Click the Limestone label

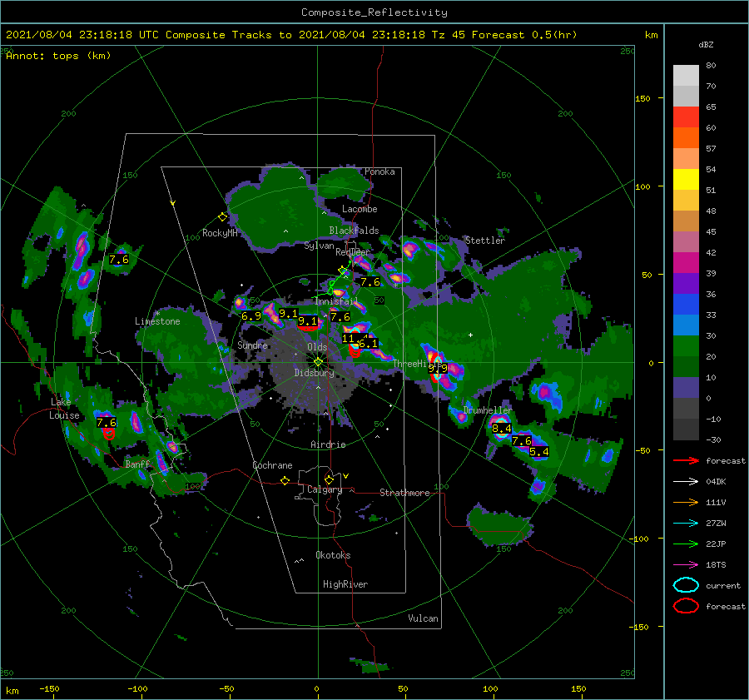coord(157,321)
